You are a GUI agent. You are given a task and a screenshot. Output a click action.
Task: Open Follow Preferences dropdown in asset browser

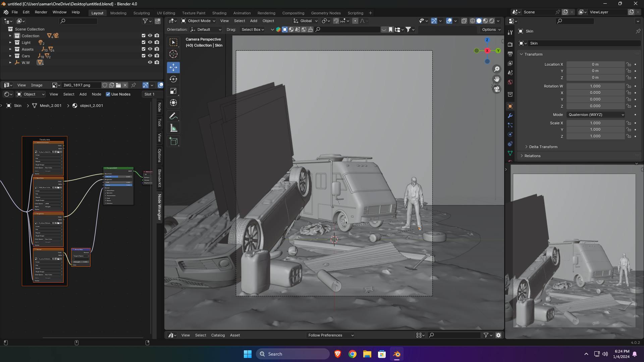(331, 335)
